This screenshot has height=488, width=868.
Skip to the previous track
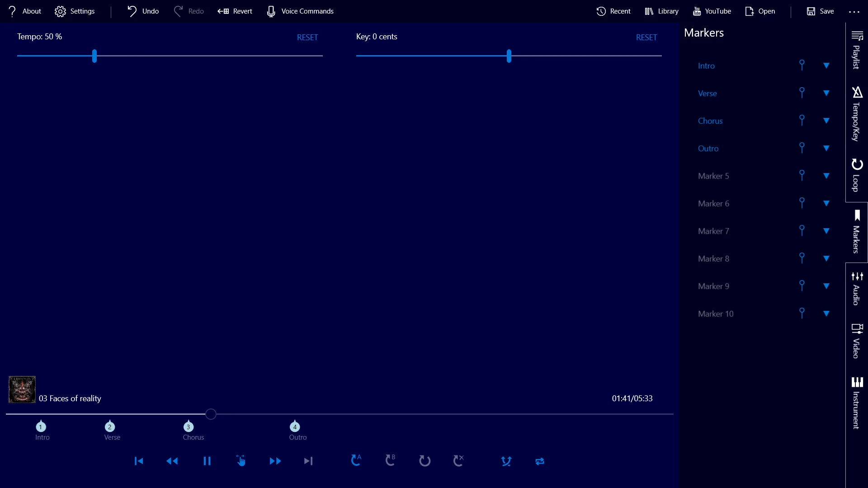tap(139, 461)
